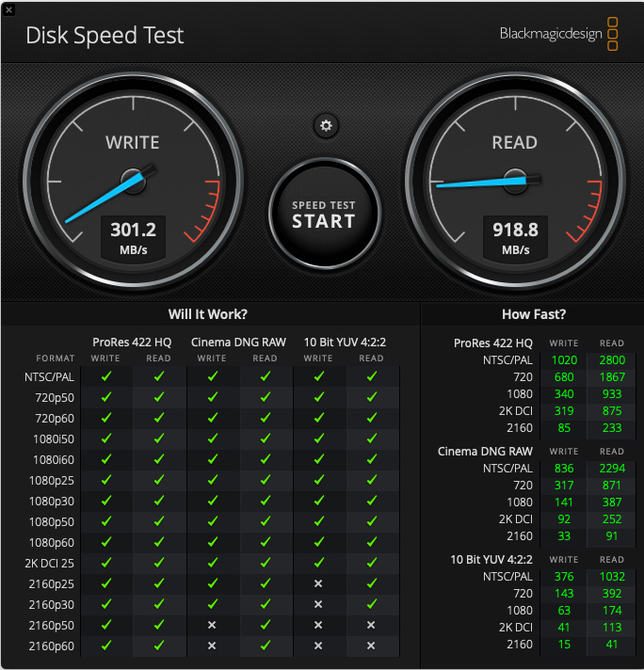644x670 pixels.
Task: Click the Cinema DNG NTSC/PAL write value 836
Action: (564, 469)
